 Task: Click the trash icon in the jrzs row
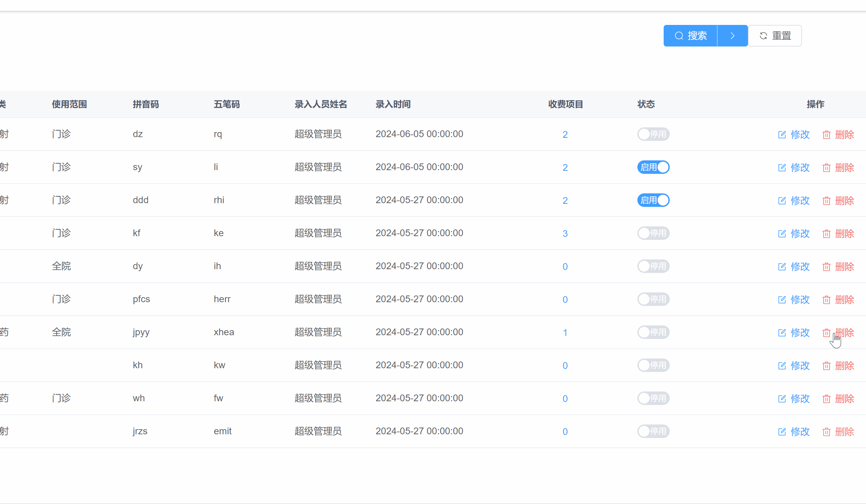pos(826,432)
